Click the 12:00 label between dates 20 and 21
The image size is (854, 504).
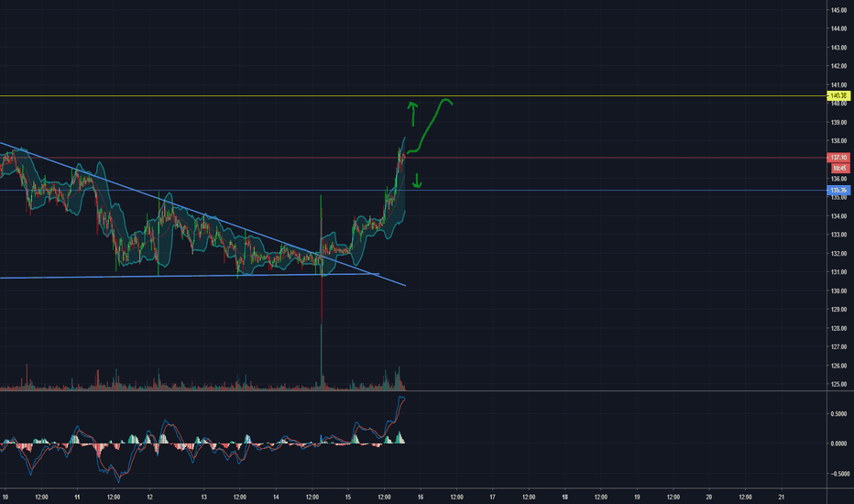(x=745, y=497)
